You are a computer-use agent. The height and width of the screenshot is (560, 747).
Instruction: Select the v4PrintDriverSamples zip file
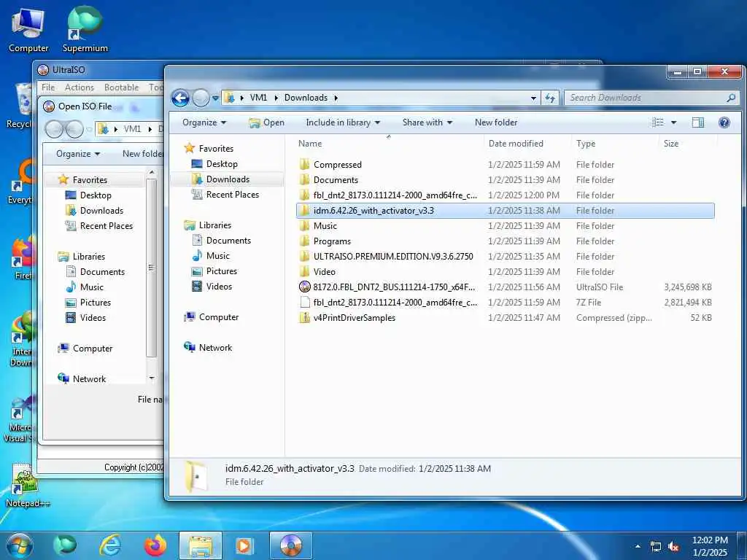click(505, 318)
